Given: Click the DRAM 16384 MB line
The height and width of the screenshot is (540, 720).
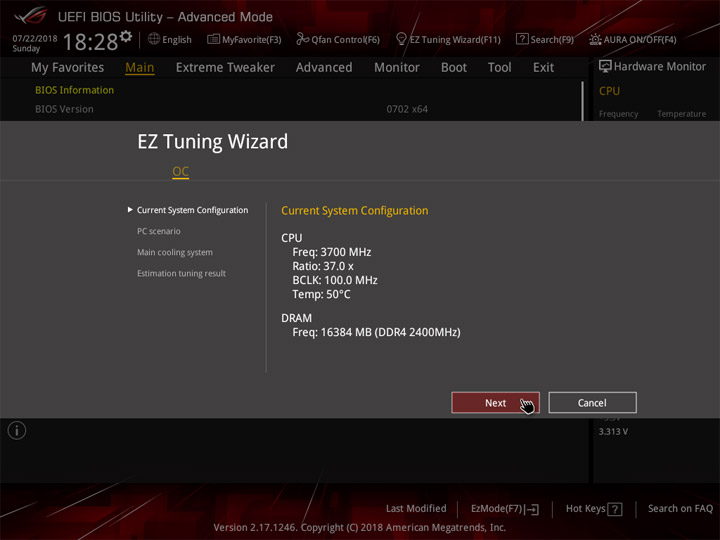Looking at the screenshot, I should [377, 332].
